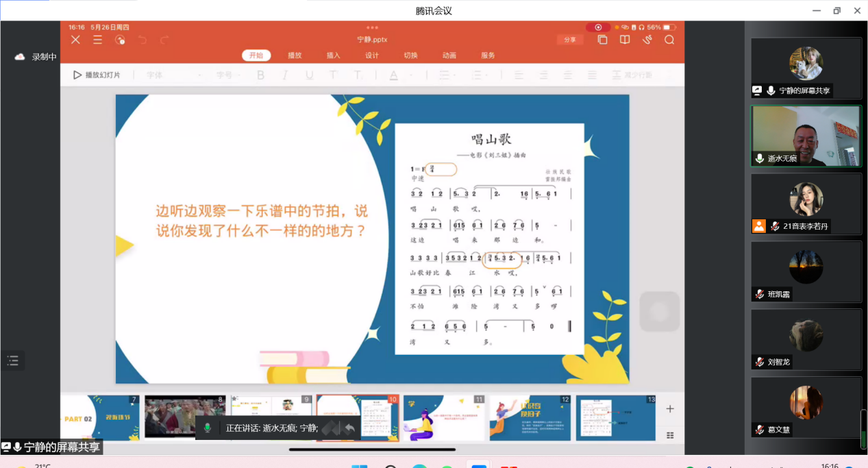This screenshot has height=468, width=868.
Task: Toggle bold text formatting
Action: pos(260,75)
